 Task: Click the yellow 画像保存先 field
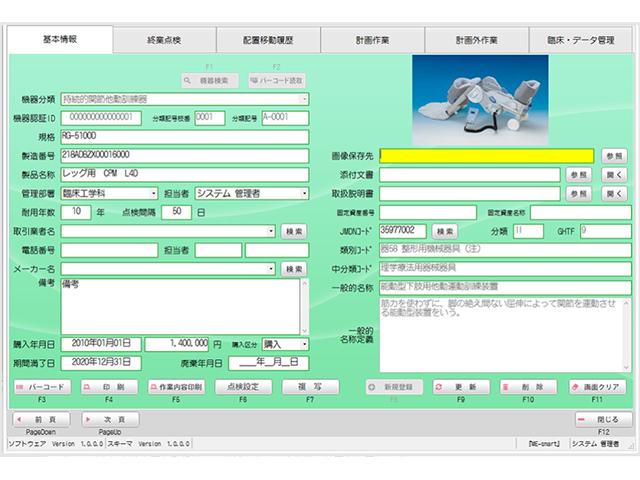tap(487, 156)
